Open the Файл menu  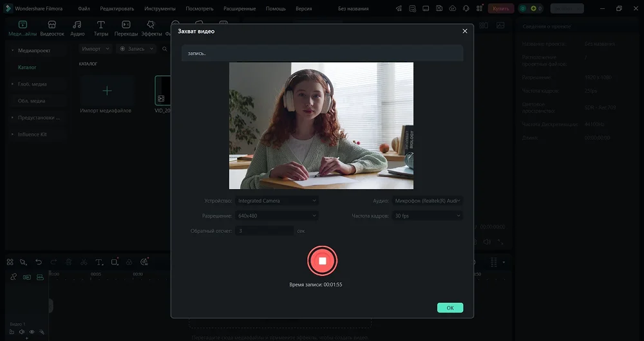click(x=84, y=9)
